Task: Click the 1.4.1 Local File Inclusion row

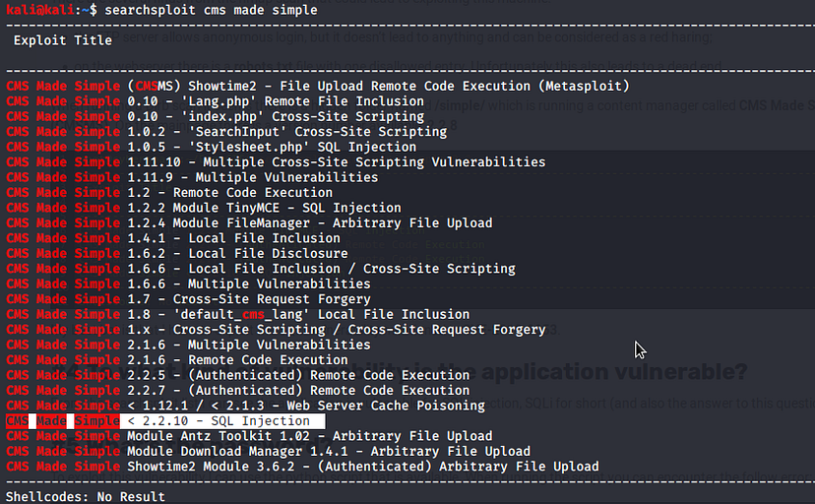Action: [x=173, y=238]
